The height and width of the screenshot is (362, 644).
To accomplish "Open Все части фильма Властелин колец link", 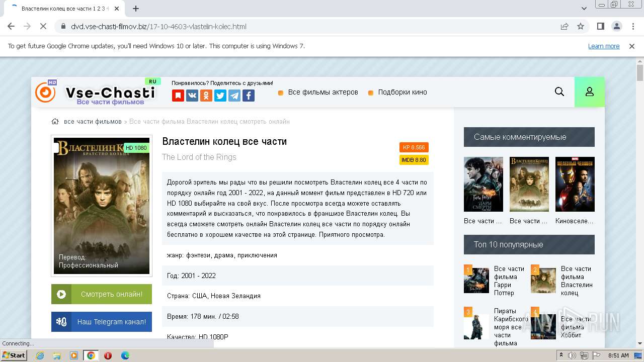I will click(577, 281).
